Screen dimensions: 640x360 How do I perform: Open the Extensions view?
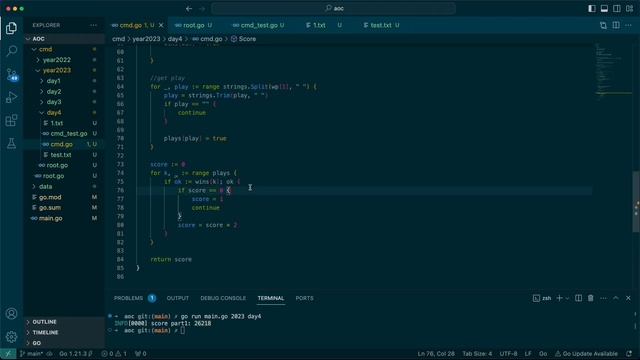(x=11, y=120)
